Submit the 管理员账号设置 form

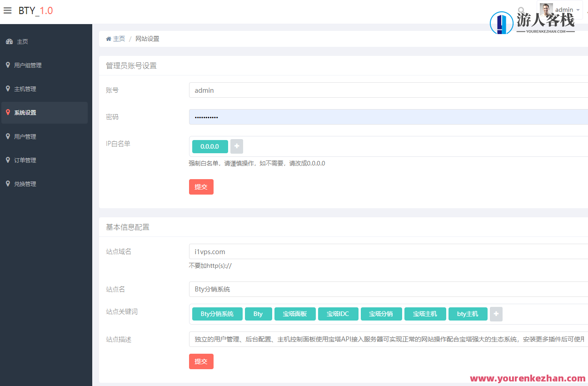[x=201, y=186]
